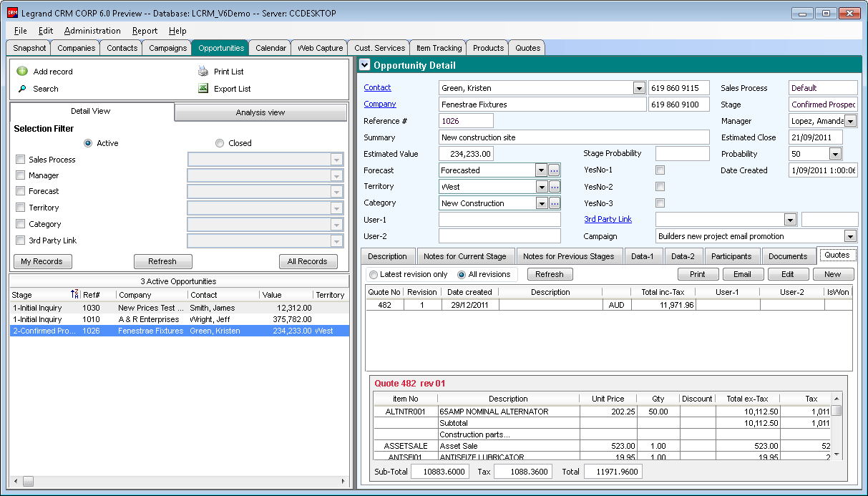Switch to Analysis view tab
Image resolution: width=868 pixels, height=496 pixels.
[260, 112]
